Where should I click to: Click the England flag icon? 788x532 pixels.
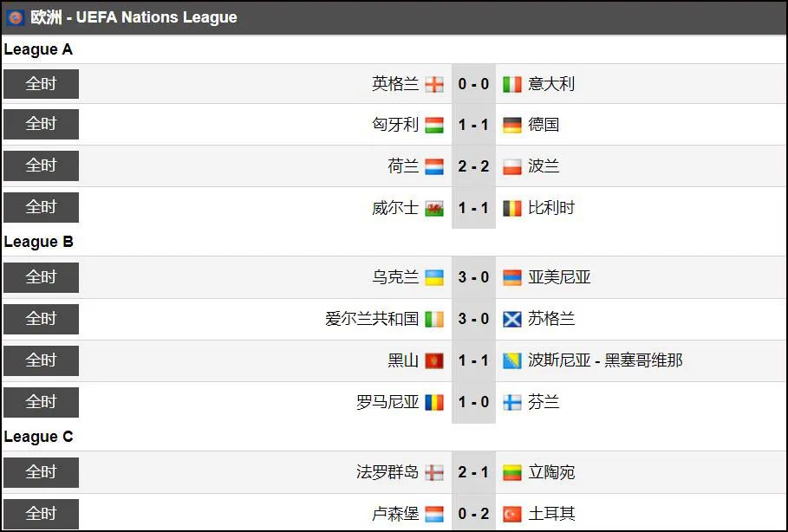coord(433,84)
